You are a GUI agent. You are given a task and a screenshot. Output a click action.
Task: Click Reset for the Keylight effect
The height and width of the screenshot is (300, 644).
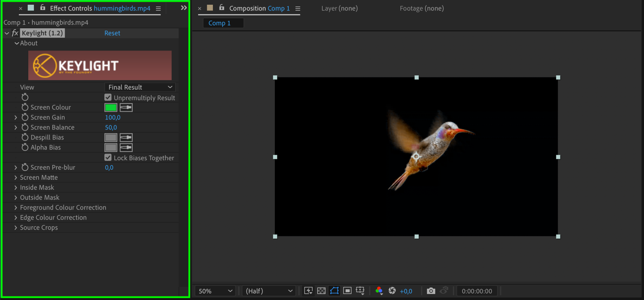(112, 33)
